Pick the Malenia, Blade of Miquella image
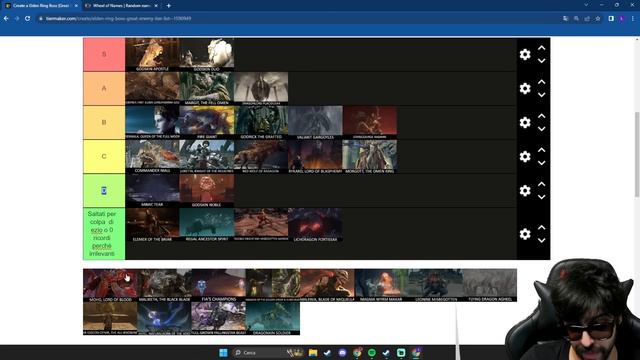 [x=327, y=285]
